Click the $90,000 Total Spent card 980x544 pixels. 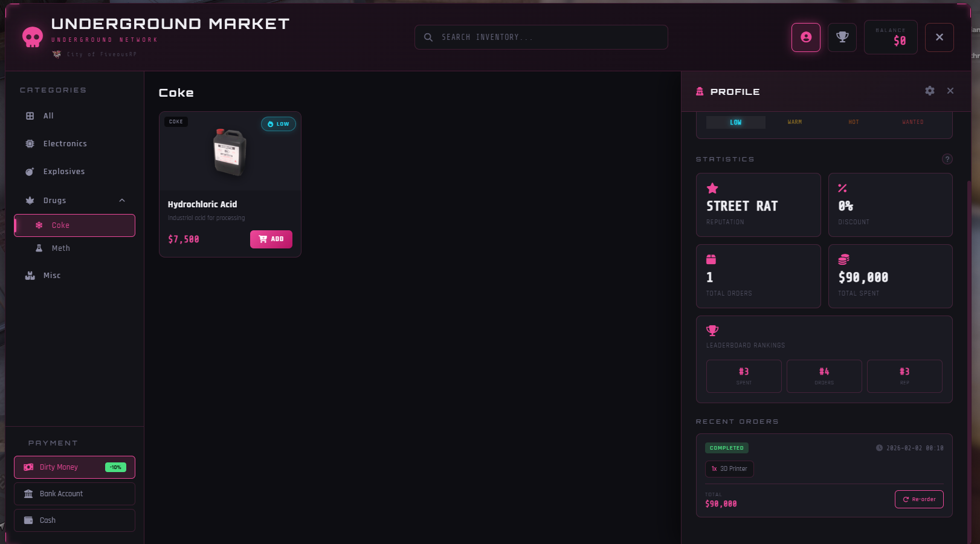click(x=891, y=276)
